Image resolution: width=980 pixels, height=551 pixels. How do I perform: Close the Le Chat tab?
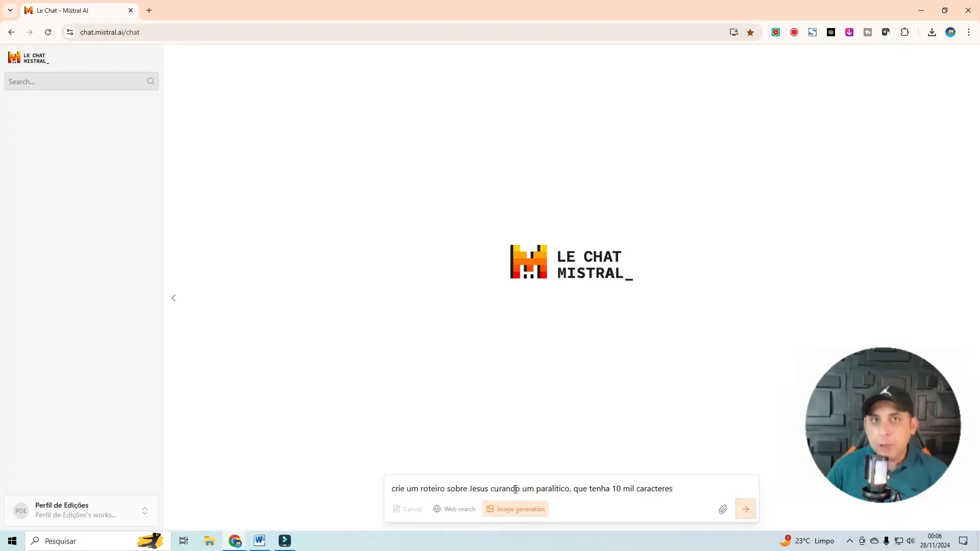pyautogui.click(x=131, y=10)
